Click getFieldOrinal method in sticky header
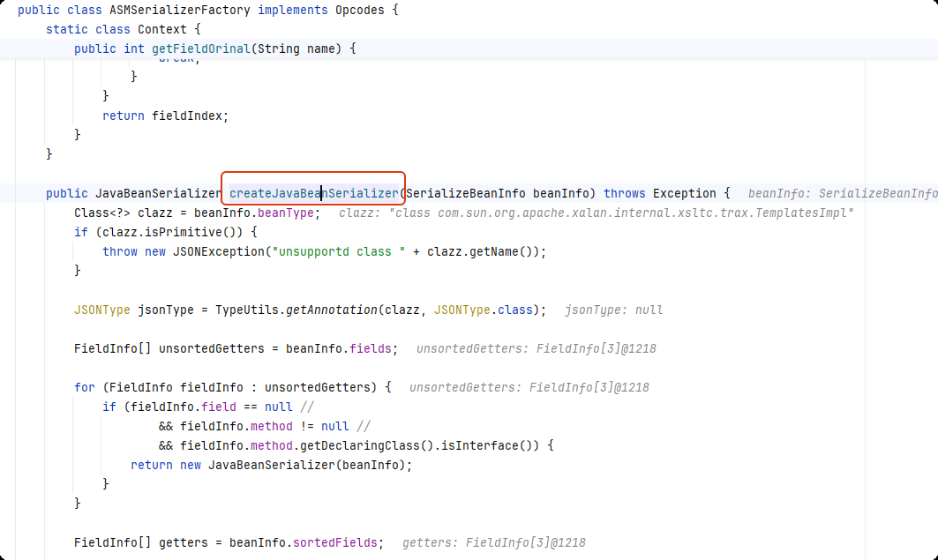 tap(201, 49)
